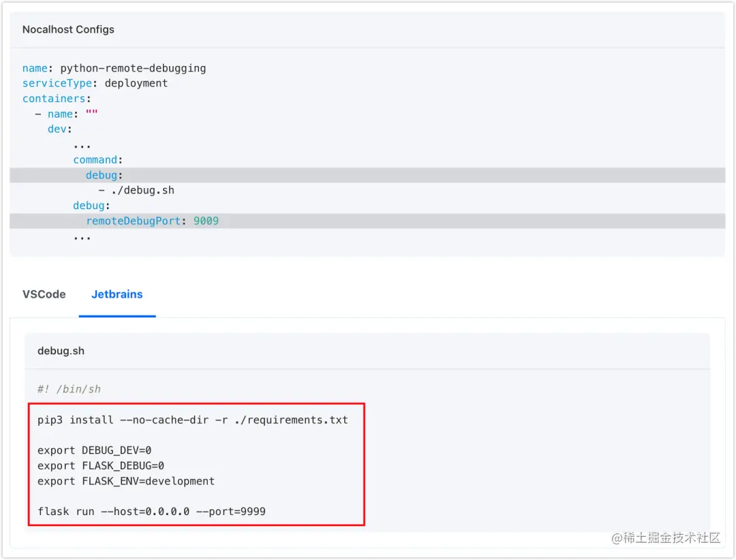Click the 'pip3 install --no-cache-dir' line

192,420
